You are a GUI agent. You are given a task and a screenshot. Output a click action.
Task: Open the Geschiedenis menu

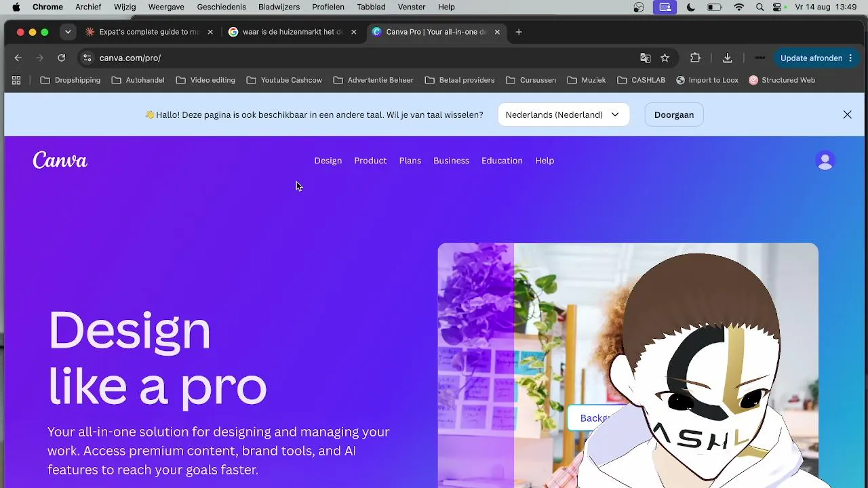pos(222,7)
